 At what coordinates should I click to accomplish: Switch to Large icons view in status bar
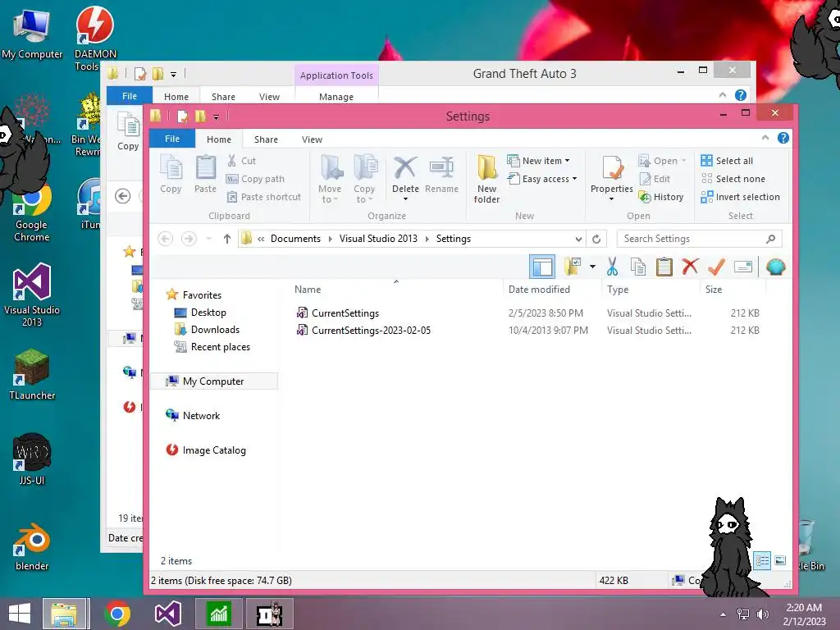(x=780, y=561)
